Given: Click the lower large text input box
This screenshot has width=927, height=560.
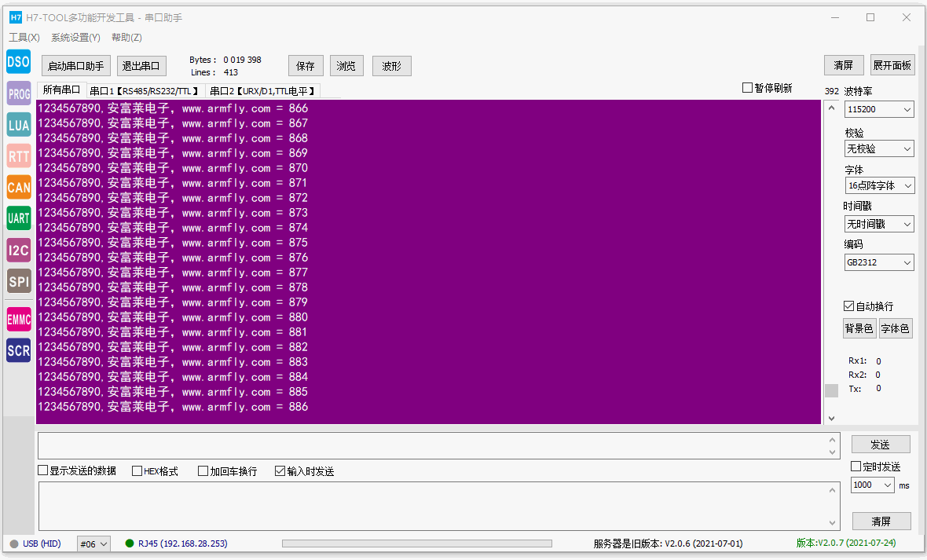Looking at the screenshot, I should pos(433,506).
